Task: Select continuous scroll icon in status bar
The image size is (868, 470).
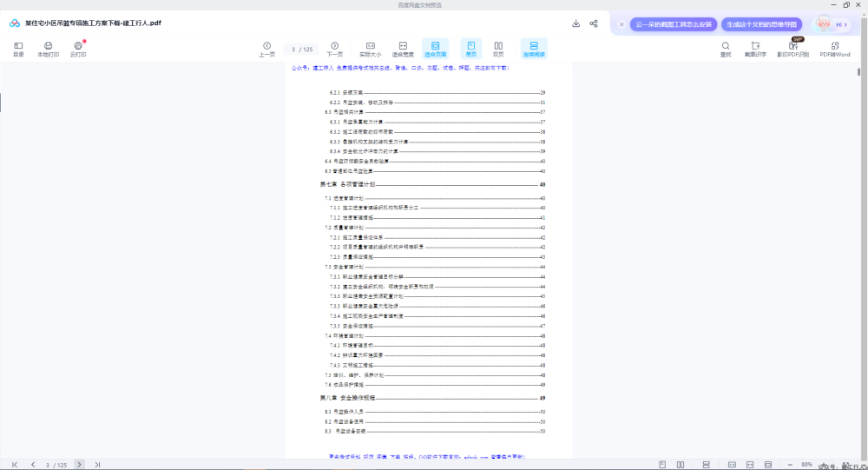Action: 706,465
